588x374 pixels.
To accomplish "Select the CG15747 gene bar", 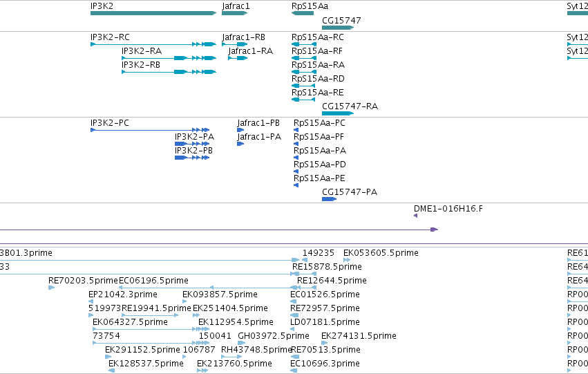I will pos(338,28).
